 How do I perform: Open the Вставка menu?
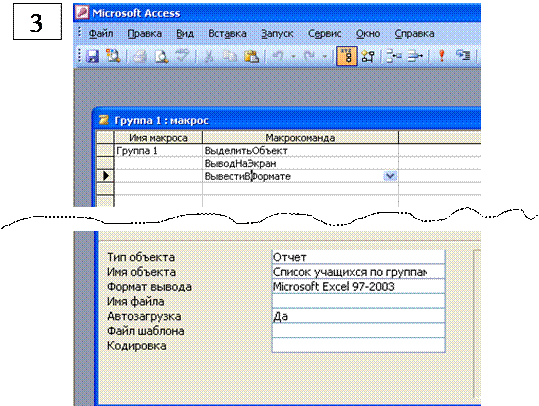tap(227, 34)
